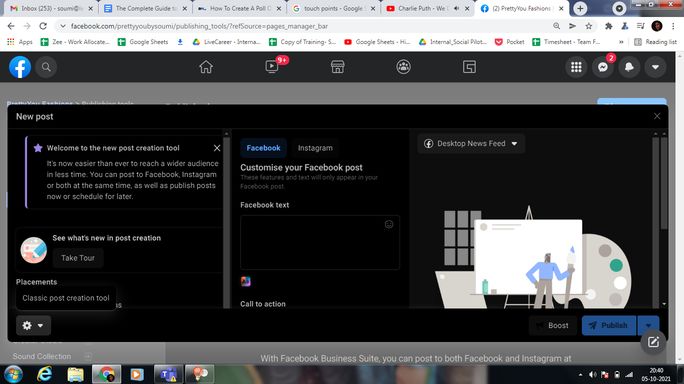The height and width of the screenshot is (384, 684).
Task: Open Facebook search magnifier
Action: click(46, 67)
